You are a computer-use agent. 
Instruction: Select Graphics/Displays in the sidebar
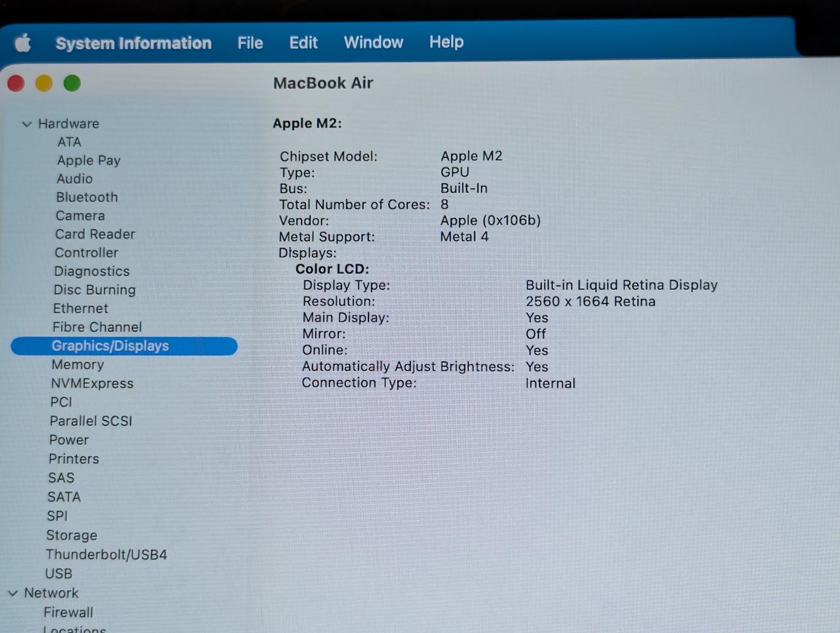pos(110,346)
